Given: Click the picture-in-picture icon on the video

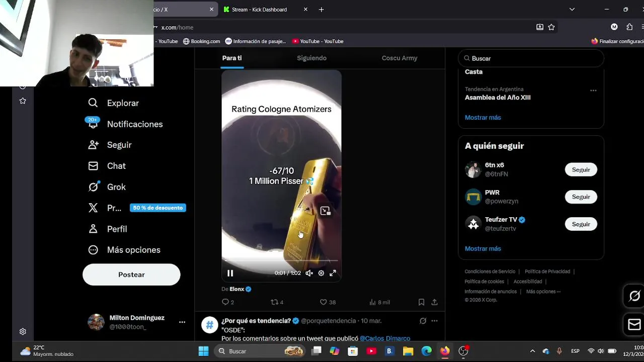Looking at the screenshot, I should tap(325, 211).
